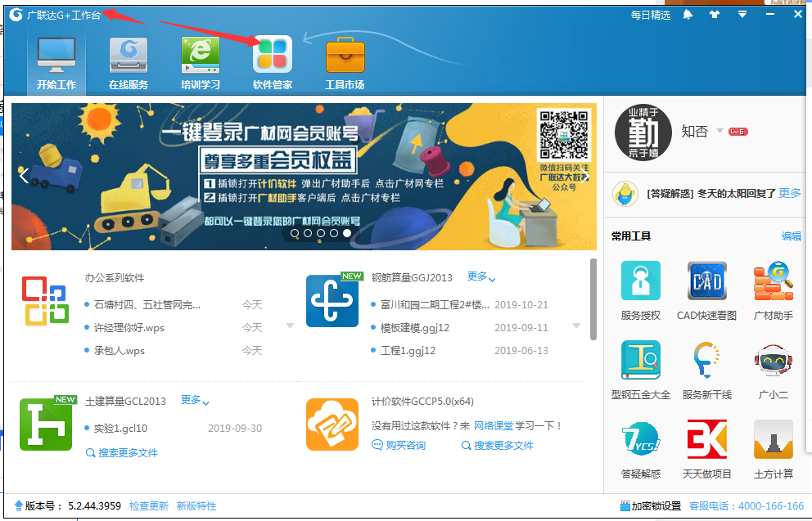This screenshot has width=812, height=521.
Task: Expand GGJ2013 file list triangle
Action: [576, 326]
